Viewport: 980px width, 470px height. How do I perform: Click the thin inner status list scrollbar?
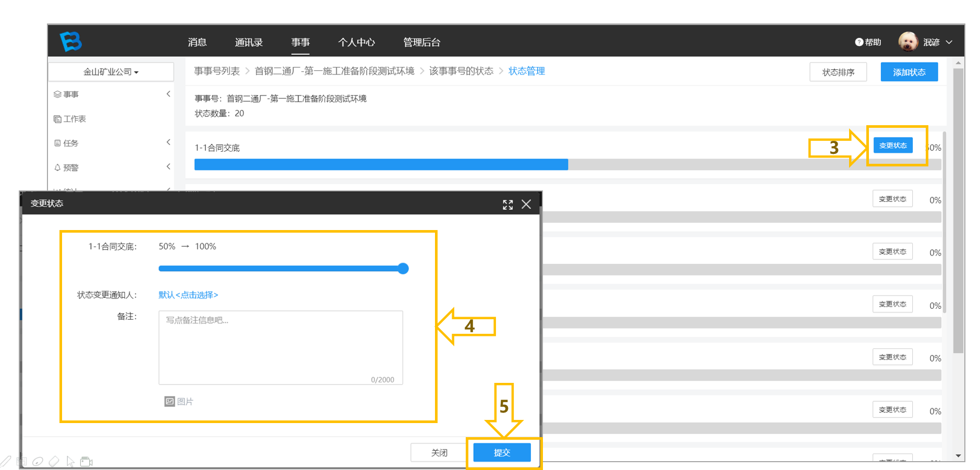pos(945,222)
